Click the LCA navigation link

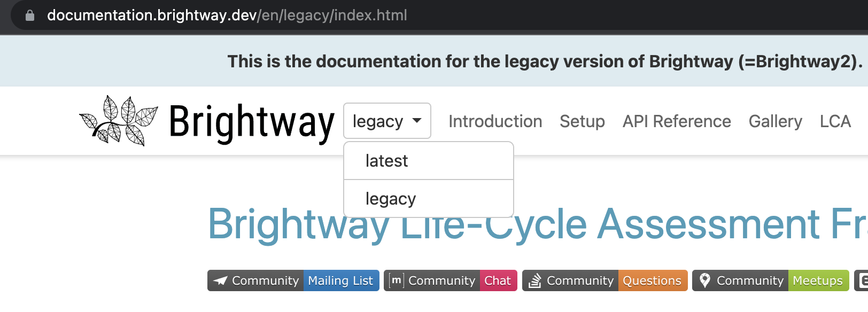tap(834, 121)
